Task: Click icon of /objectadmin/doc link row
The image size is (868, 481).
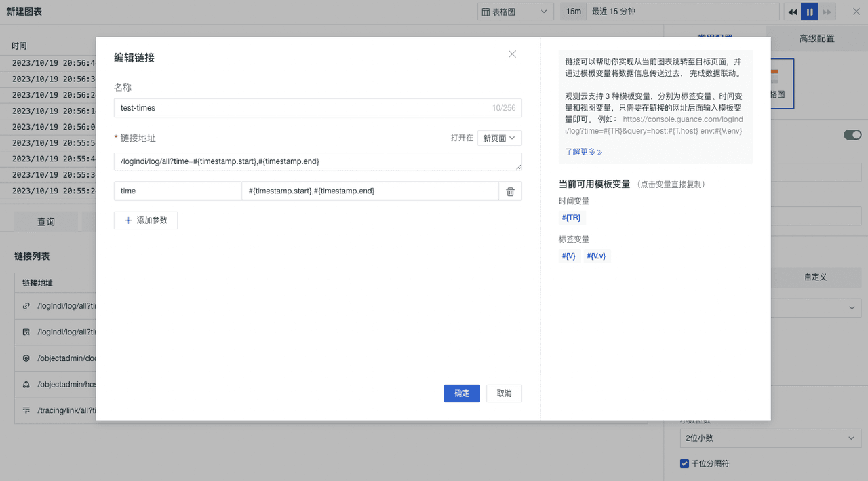Action: [x=26, y=358]
